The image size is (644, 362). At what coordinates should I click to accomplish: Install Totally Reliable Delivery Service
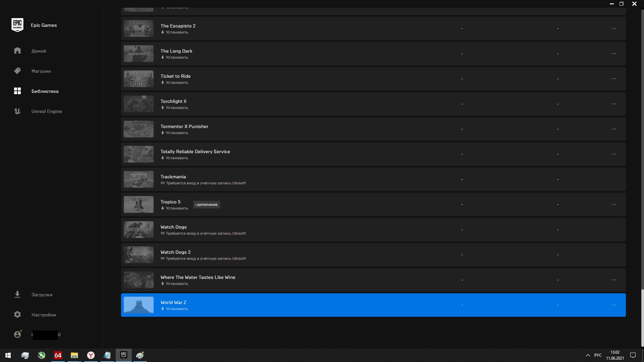(174, 158)
